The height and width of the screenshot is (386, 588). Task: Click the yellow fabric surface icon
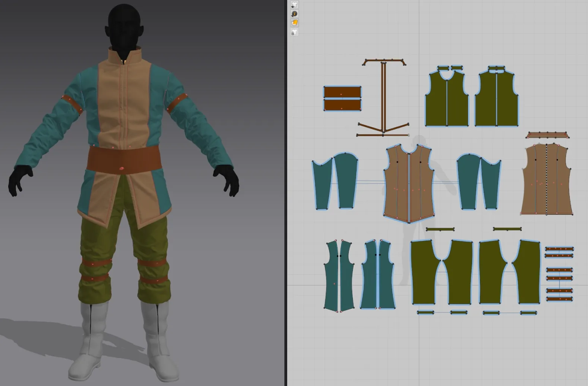pos(294,23)
